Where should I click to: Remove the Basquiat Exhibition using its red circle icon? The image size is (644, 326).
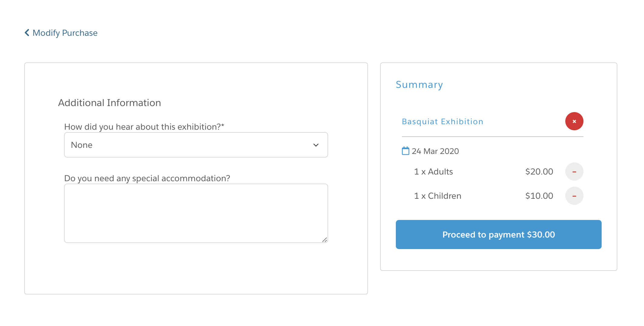click(x=574, y=121)
